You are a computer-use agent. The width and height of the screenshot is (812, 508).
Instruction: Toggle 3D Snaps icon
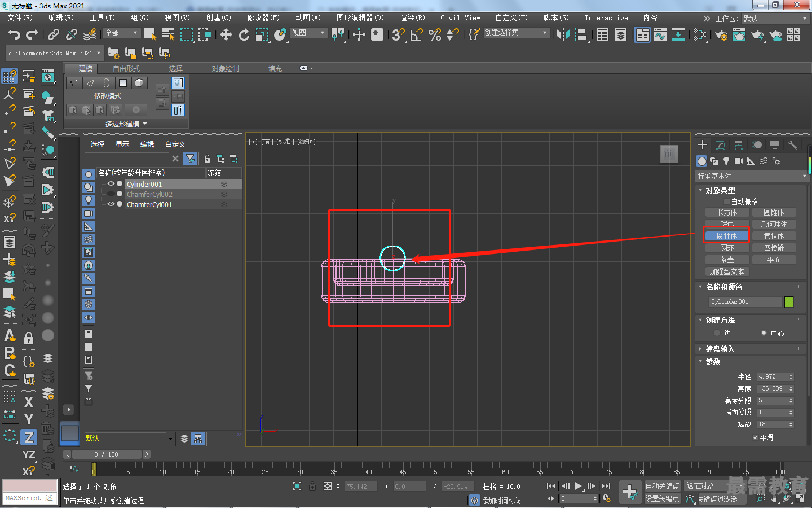coord(398,35)
